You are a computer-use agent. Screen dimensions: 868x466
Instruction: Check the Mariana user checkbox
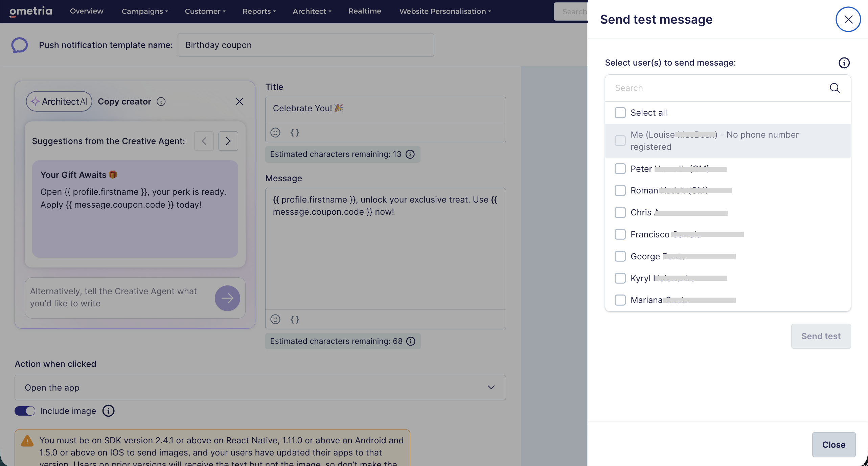620,300
